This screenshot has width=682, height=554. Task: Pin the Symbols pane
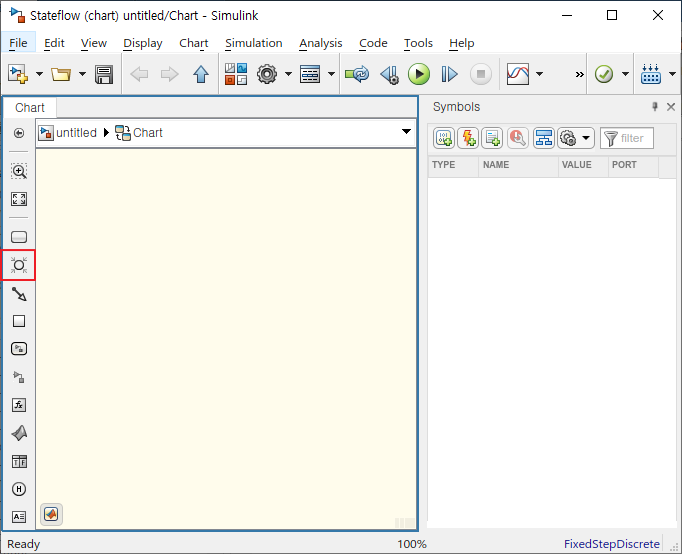pyautogui.click(x=655, y=107)
